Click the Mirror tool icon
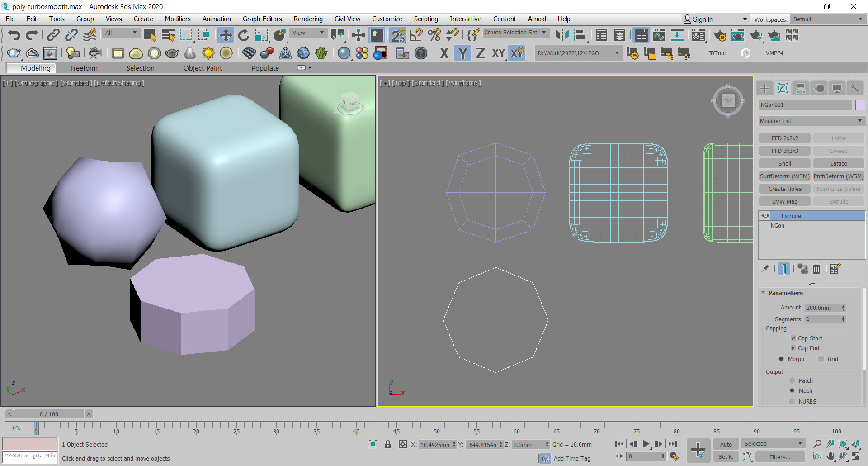 pyautogui.click(x=562, y=35)
